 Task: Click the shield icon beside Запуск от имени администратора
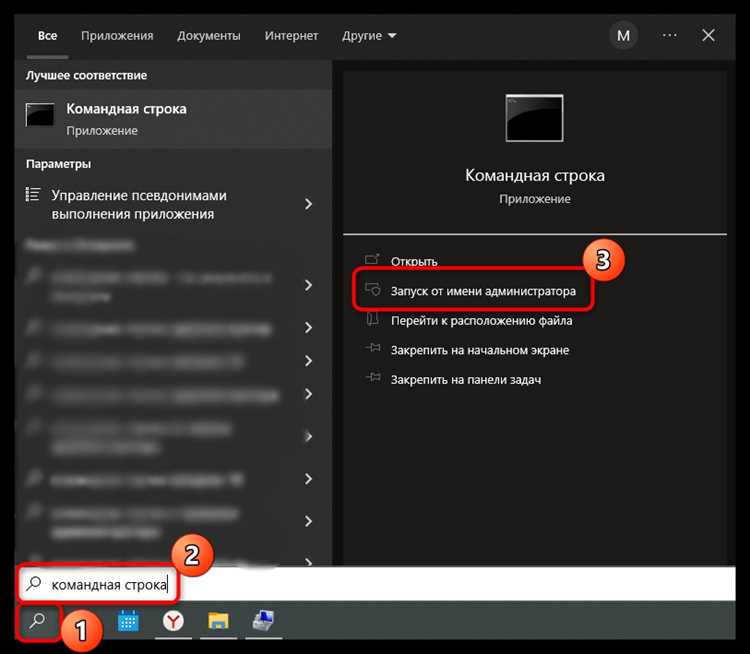(x=373, y=289)
